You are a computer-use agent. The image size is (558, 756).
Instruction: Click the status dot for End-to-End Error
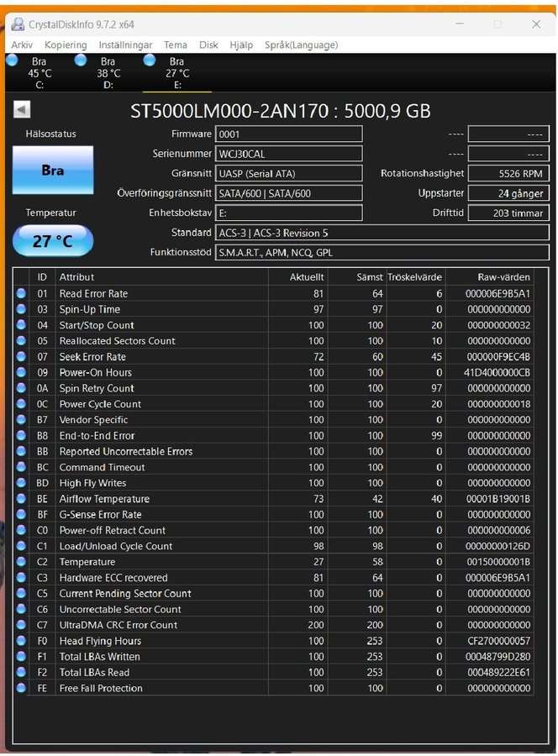coord(21,435)
